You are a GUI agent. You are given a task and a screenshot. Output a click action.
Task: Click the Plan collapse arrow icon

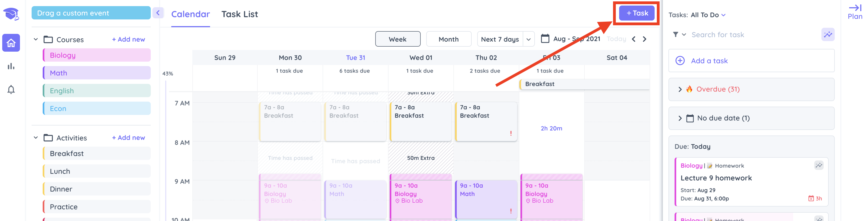(855, 8)
